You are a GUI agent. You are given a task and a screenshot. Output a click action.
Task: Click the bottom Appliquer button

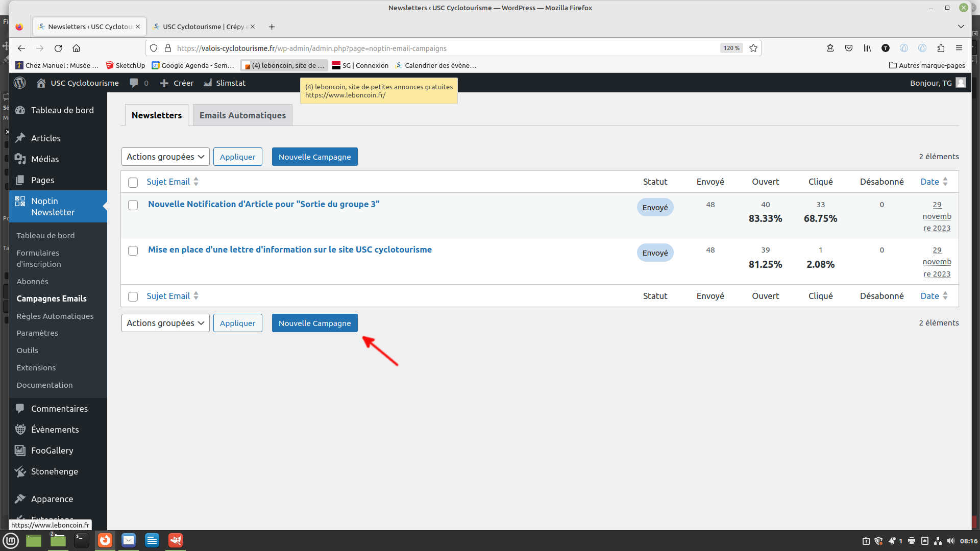[238, 323]
